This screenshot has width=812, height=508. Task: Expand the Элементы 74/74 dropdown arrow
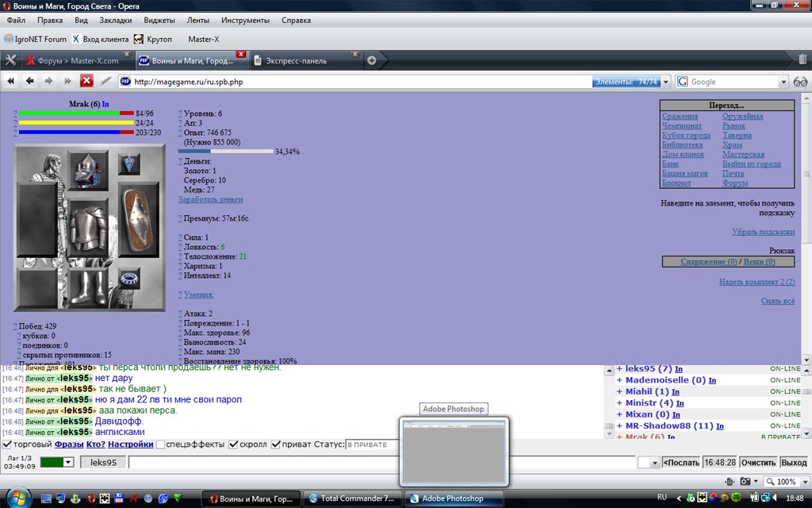tap(666, 82)
